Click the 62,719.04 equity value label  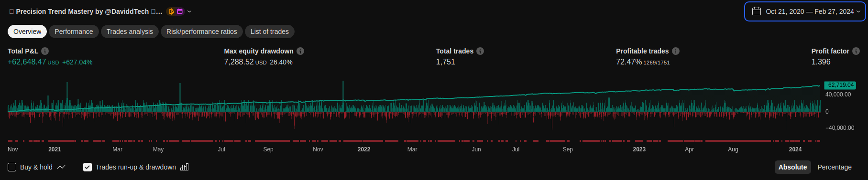pyautogui.click(x=840, y=85)
